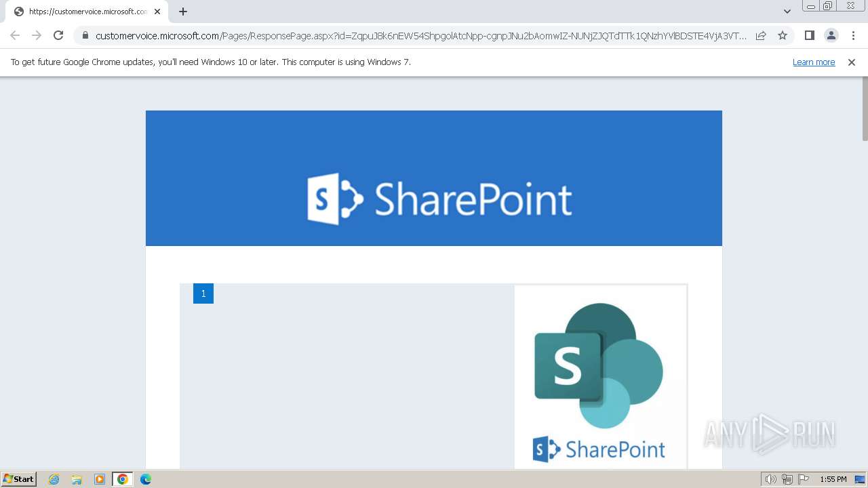
Task: Minimize the Chrome window
Action: tap(810, 6)
